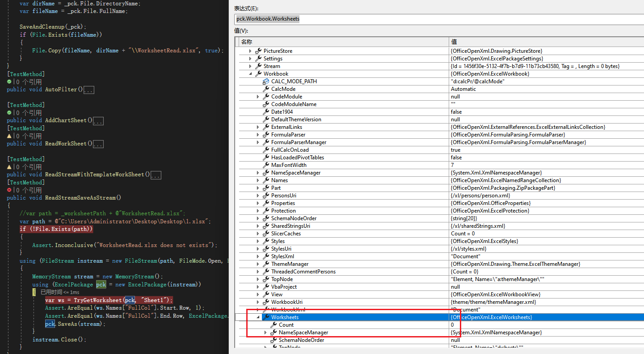Click the property icon beside Count under Worksheets
Image resolution: width=644 pixels, height=354 pixels.
[273, 324]
